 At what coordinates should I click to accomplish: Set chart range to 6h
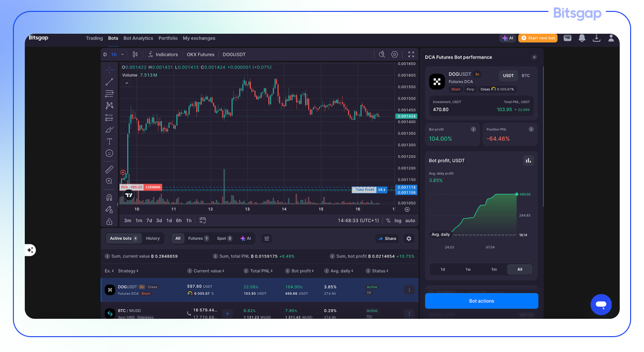179,221
